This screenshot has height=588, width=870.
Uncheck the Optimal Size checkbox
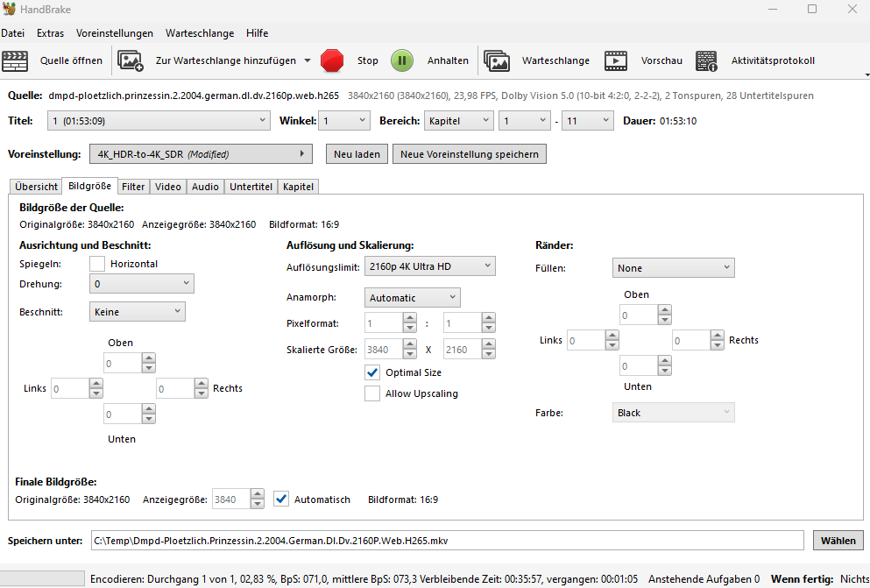click(372, 372)
